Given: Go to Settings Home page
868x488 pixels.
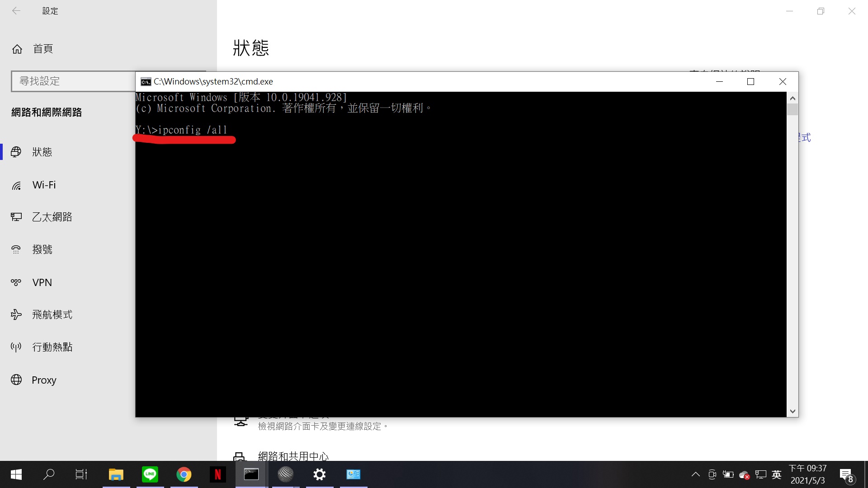Looking at the screenshot, I should click(33, 49).
